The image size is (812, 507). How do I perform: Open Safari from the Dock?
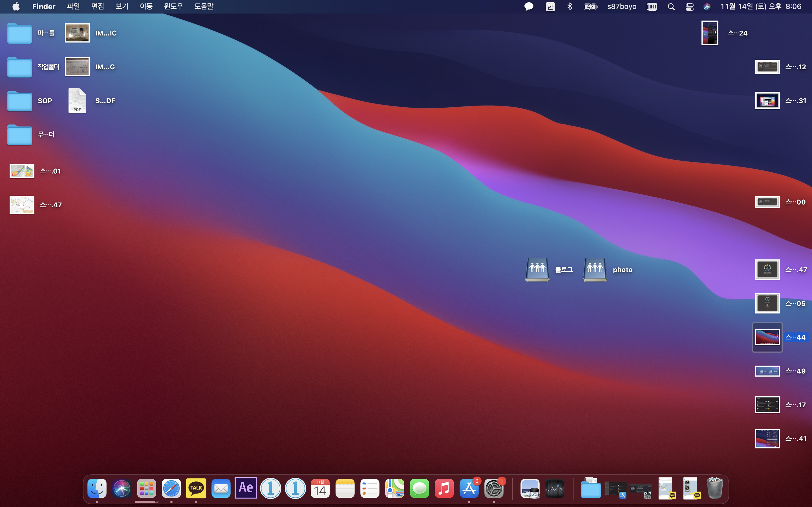pos(171,488)
